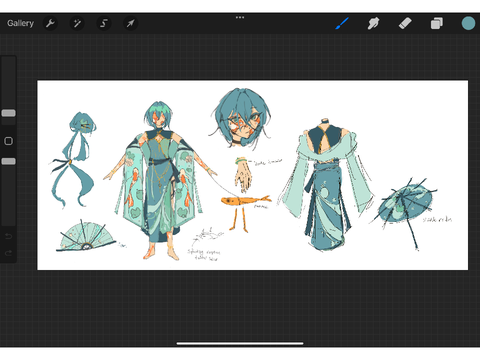Open the Actions wrench menu

point(50,23)
